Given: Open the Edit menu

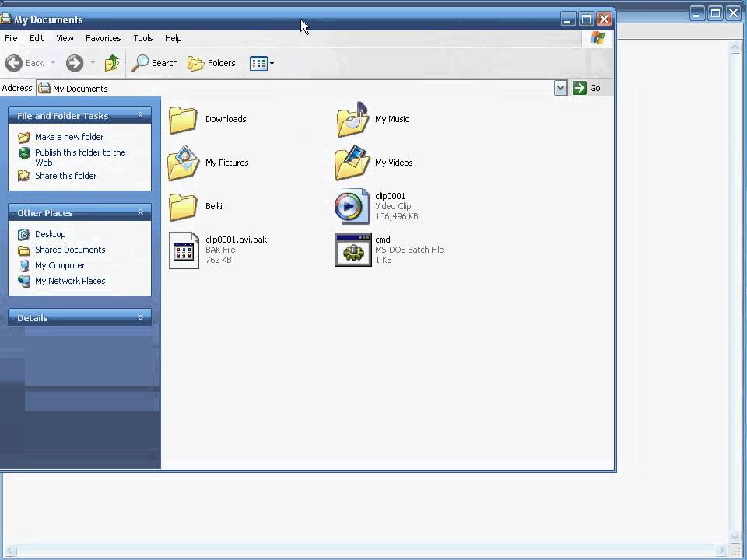Looking at the screenshot, I should coord(37,38).
